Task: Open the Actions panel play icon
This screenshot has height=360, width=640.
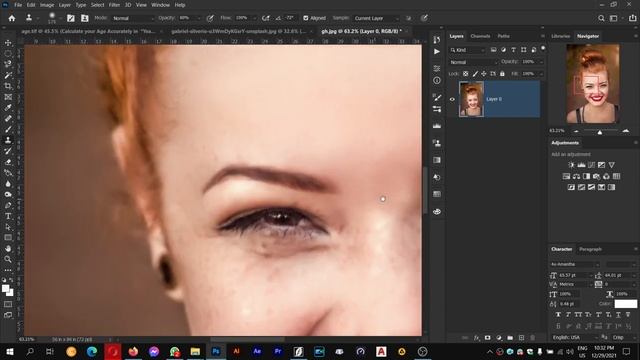Action: click(x=437, y=51)
